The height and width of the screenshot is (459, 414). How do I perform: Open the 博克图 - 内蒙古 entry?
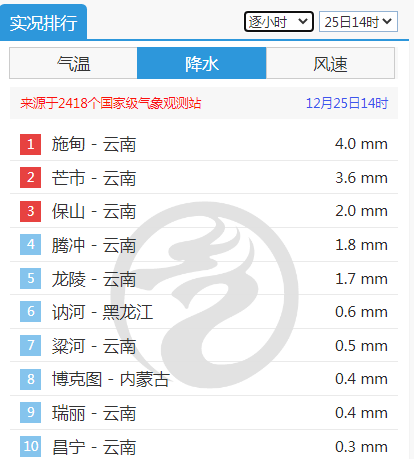coord(111,379)
